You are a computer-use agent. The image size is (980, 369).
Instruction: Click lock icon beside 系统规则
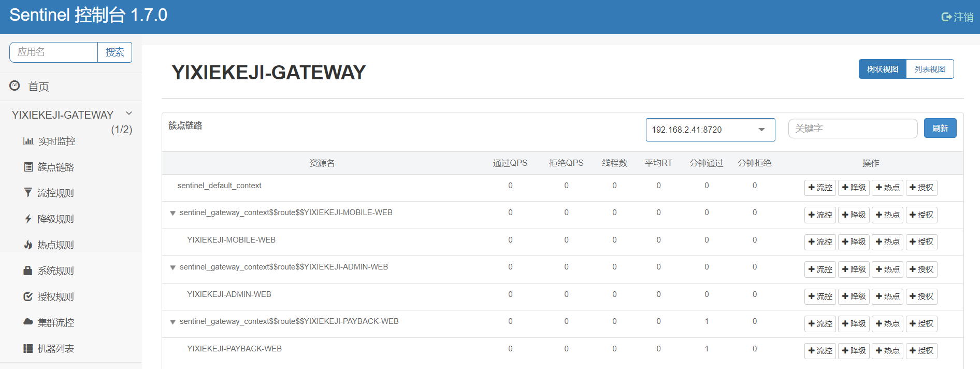(x=28, y=271)
